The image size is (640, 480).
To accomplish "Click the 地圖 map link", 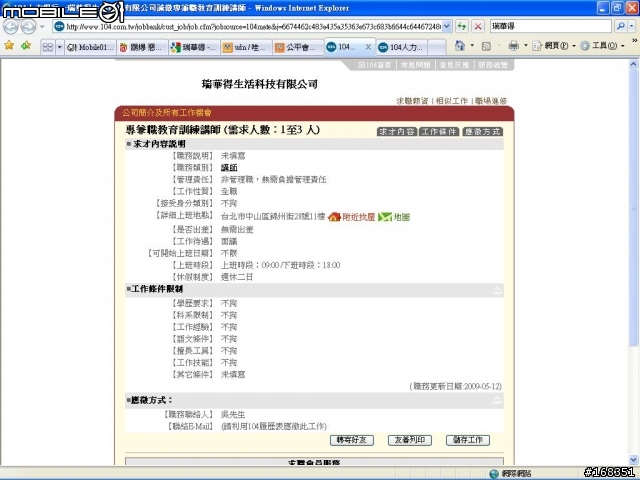I will coord(402,217).
